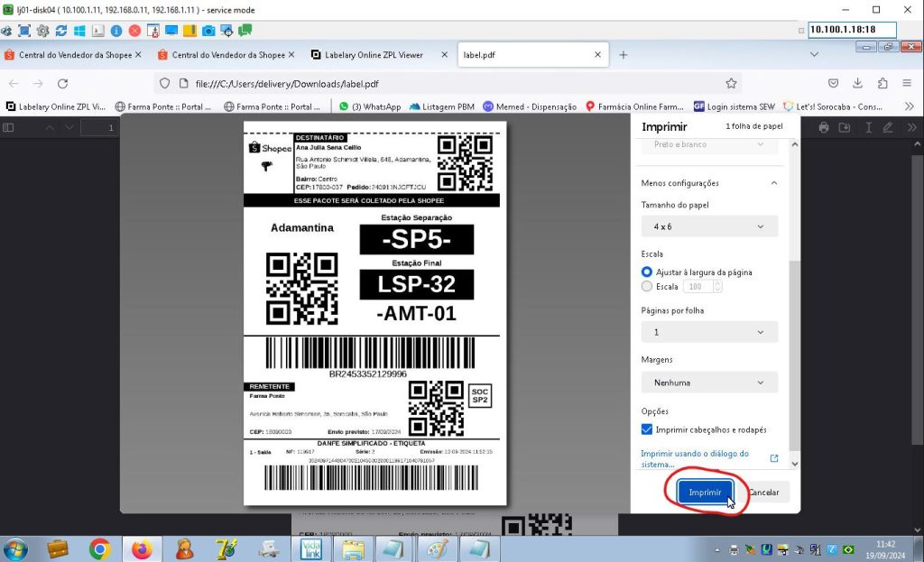Click the refresh arrows icon in remote toolbar
924x562 pixels.
[60, 30]
